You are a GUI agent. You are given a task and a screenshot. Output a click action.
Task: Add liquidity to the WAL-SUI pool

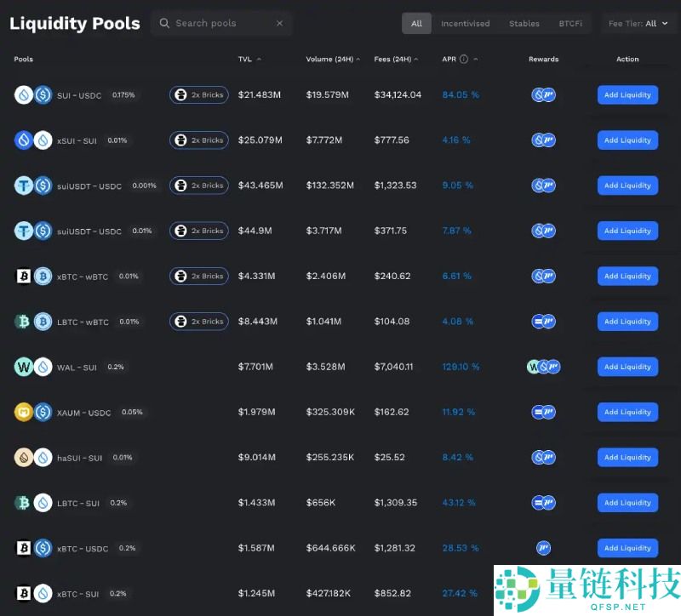coord(627,367)
